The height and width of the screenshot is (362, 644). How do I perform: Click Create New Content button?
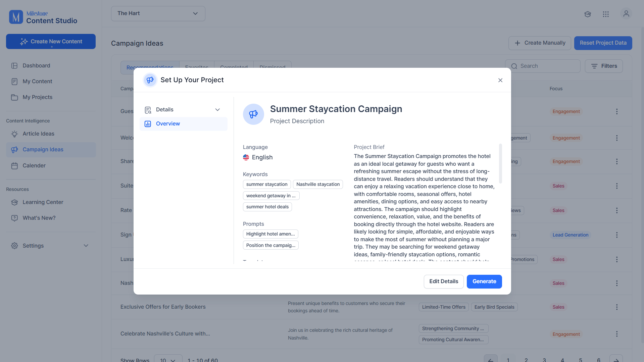pos(51,41)
